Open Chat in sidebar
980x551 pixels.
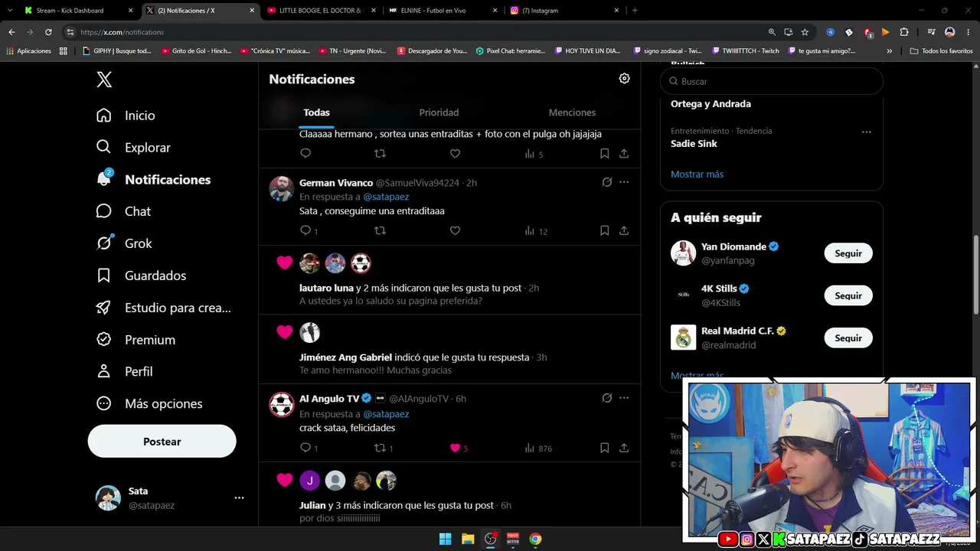tap(123, 211)
